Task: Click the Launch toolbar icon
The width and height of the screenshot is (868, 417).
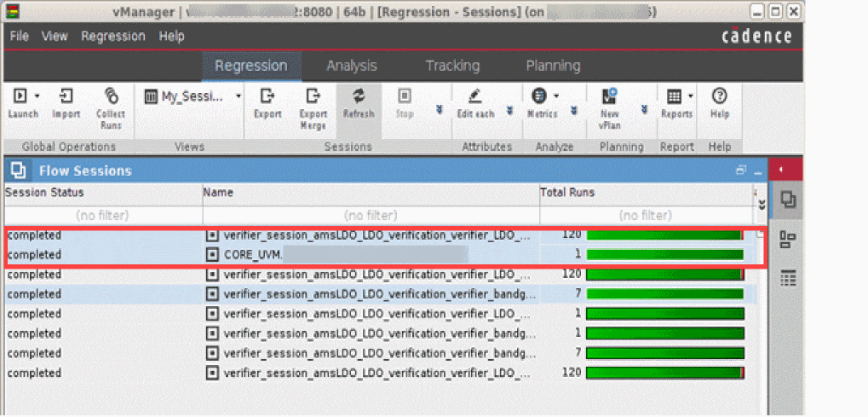Action: coord(20,96)
